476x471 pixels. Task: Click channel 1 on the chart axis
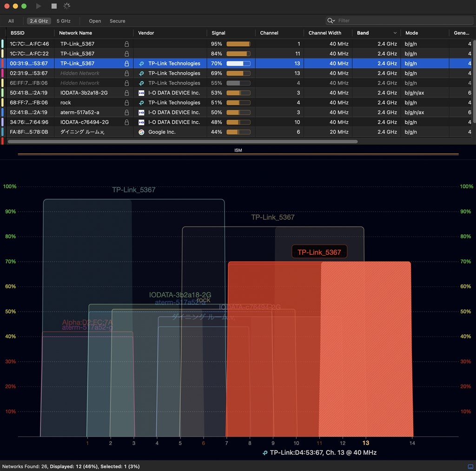(x=87, y=443)
